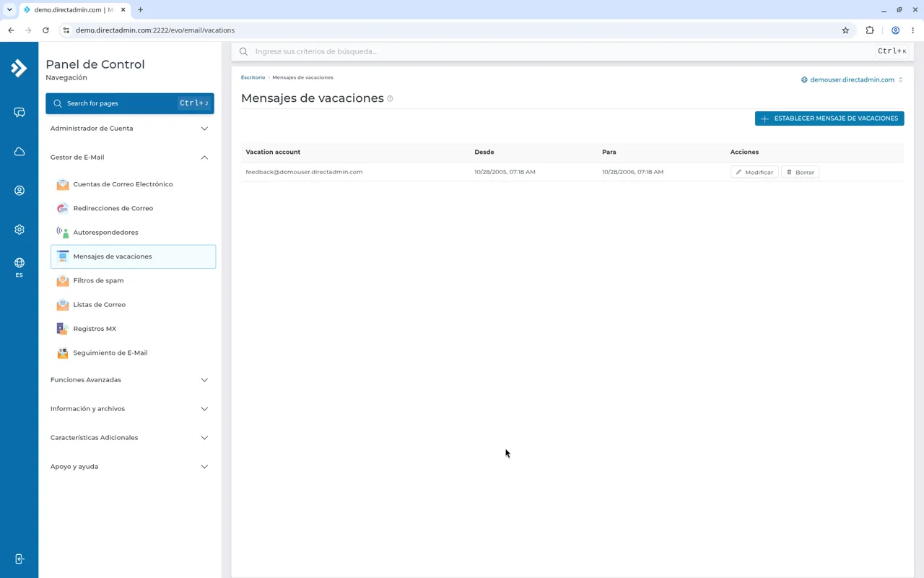Viewport: 924px width, 578px height.
Task: Reload the page with the refresh icon
Action: pos(45,30)
